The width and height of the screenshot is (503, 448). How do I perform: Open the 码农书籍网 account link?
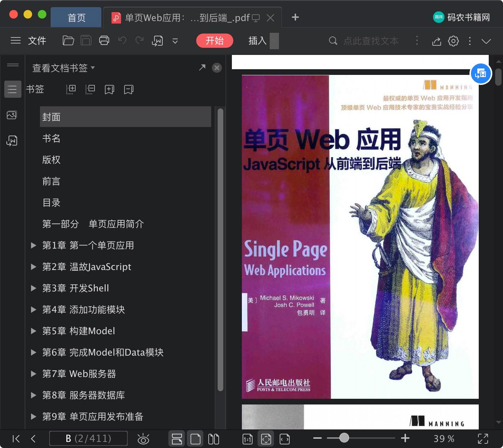462,17
